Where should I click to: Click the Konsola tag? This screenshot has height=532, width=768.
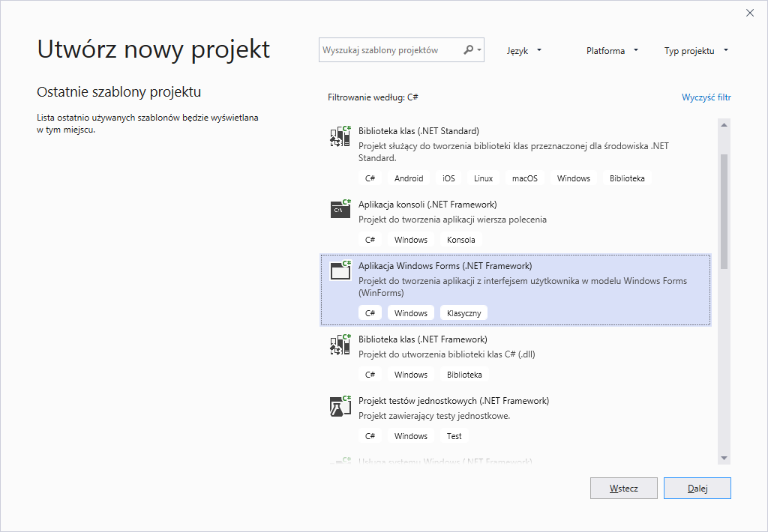[461, 240]
